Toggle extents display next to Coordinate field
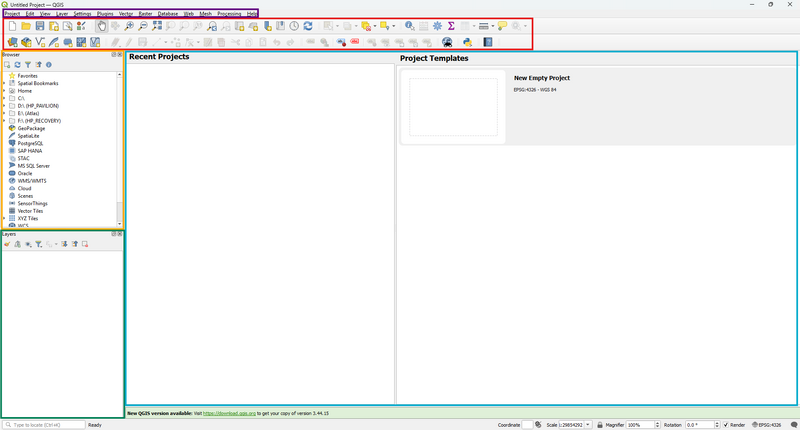This screenshot has height=430, width=800. pos(538,425)
